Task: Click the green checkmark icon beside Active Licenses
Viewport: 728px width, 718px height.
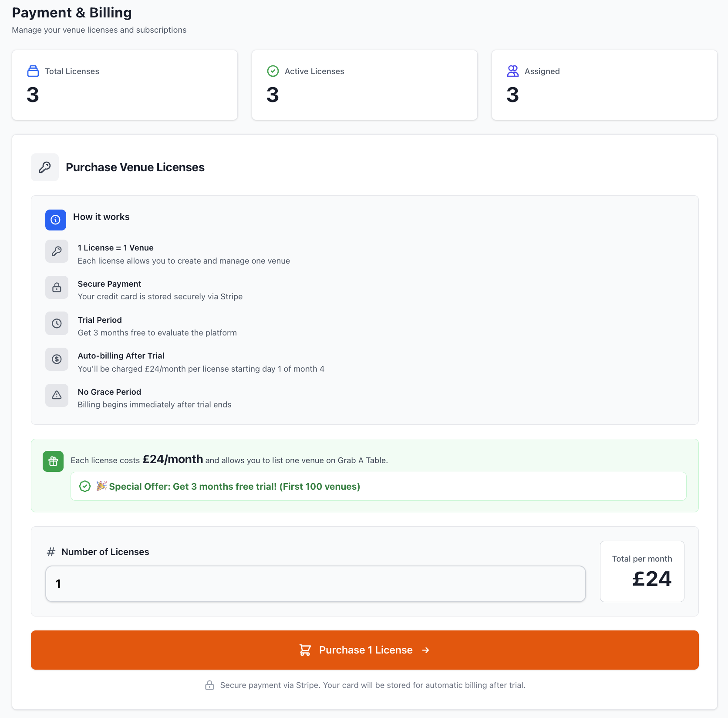Action: (273, 71)
